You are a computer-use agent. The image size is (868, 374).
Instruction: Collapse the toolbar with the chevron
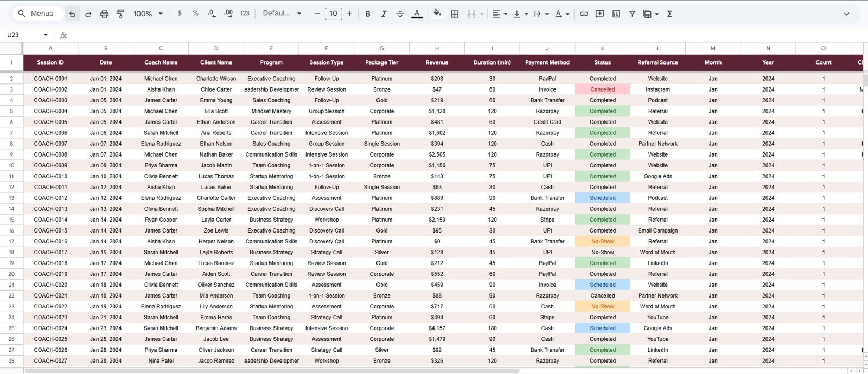846,14
